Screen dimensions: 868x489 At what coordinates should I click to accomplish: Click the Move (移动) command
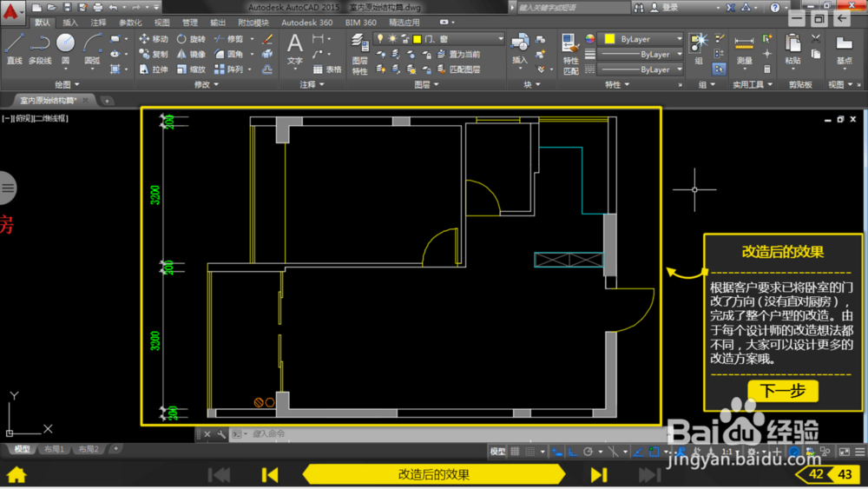(154, 39)
